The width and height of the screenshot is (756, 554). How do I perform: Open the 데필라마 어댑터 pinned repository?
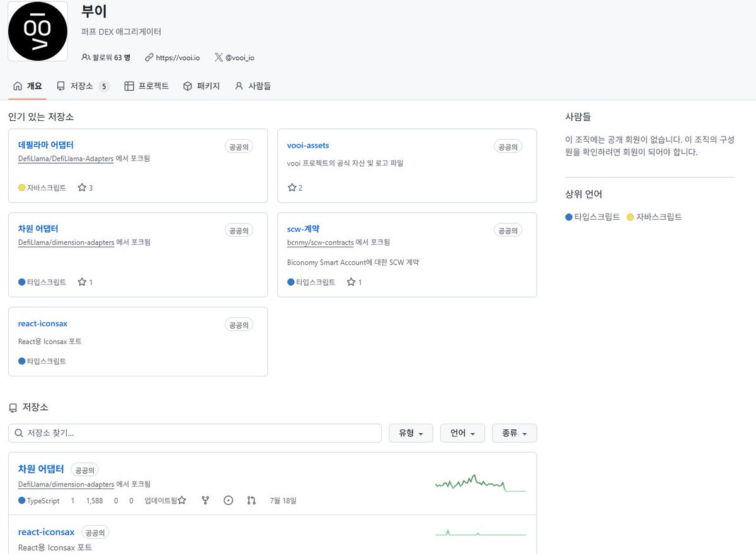coord(46,145)
